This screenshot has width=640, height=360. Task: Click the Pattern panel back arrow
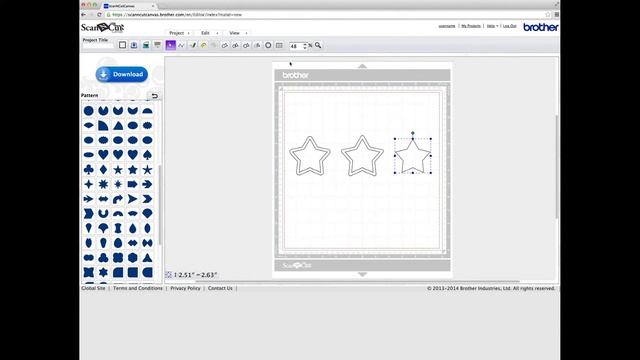154,96
